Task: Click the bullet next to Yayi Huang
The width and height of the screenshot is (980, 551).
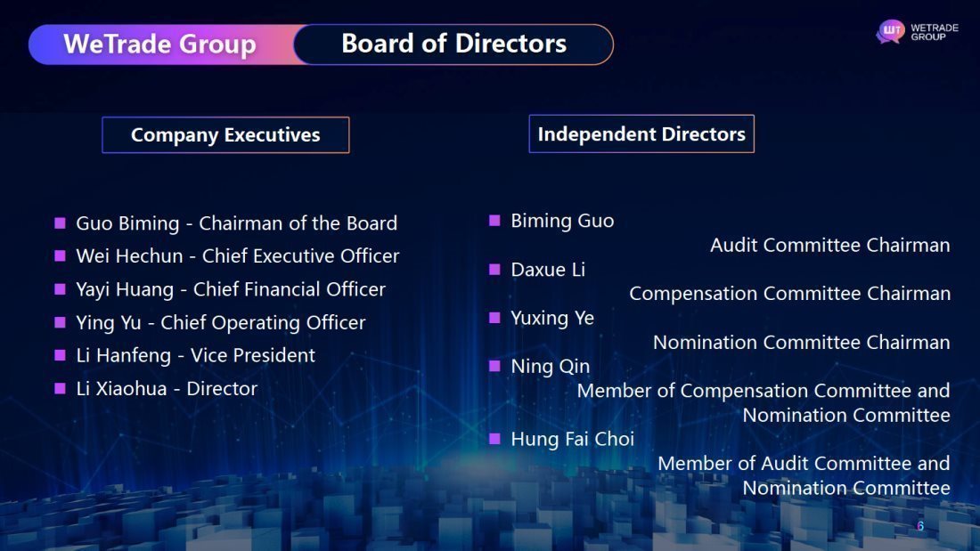Action: click(x=60, y=288)
